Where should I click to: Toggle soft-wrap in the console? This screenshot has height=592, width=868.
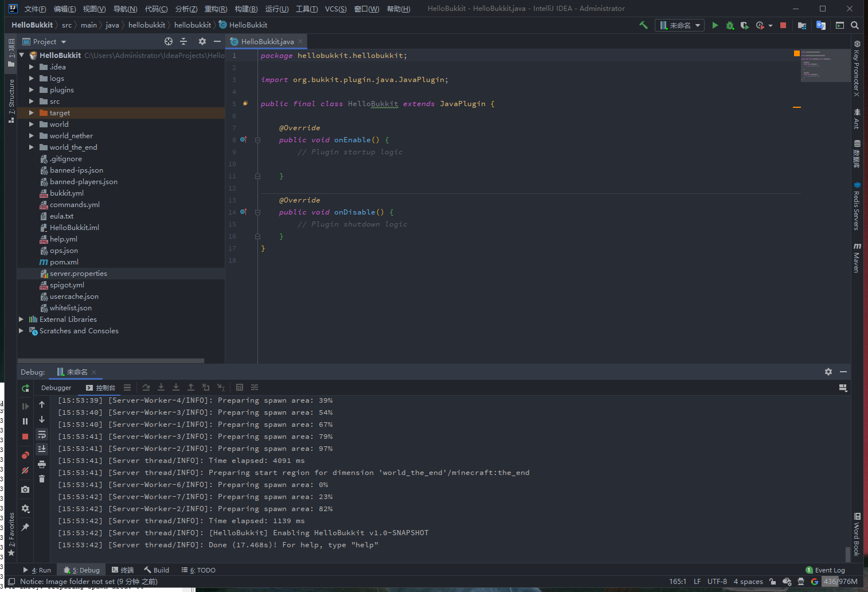coord(42,434)
